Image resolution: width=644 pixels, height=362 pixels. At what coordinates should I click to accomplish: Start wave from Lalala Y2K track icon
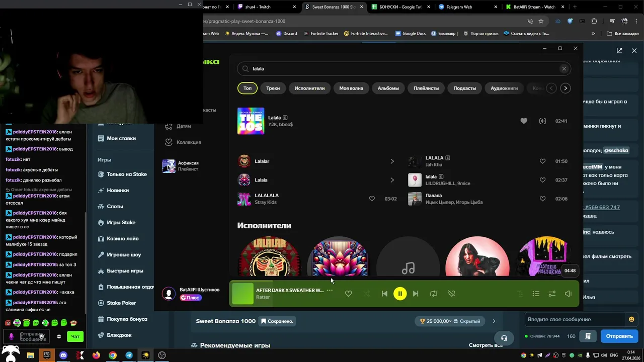click(542, 121)
